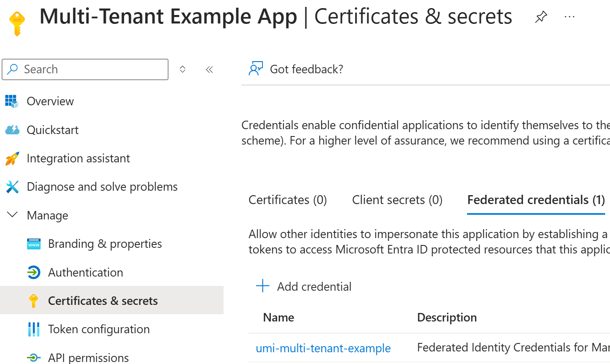The image size is (610, 364).
Task: Open the Got feedback? link
Action: pyautogui.click(x=307, y=69)
